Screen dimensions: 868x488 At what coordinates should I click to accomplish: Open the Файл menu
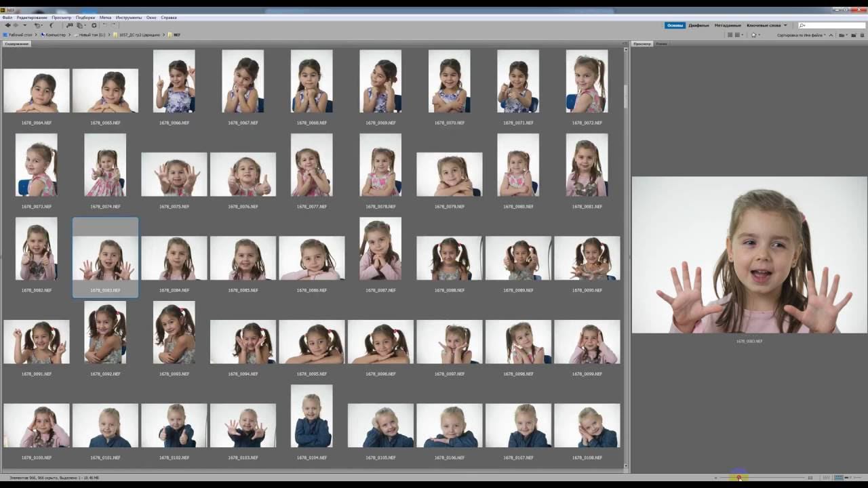7,17
